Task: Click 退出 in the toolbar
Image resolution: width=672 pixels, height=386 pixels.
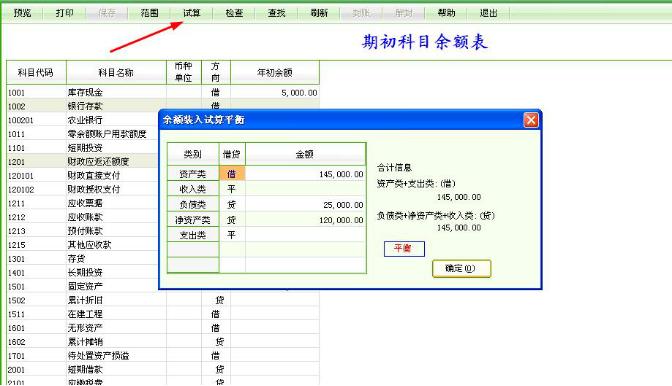Action: [489, 13]
